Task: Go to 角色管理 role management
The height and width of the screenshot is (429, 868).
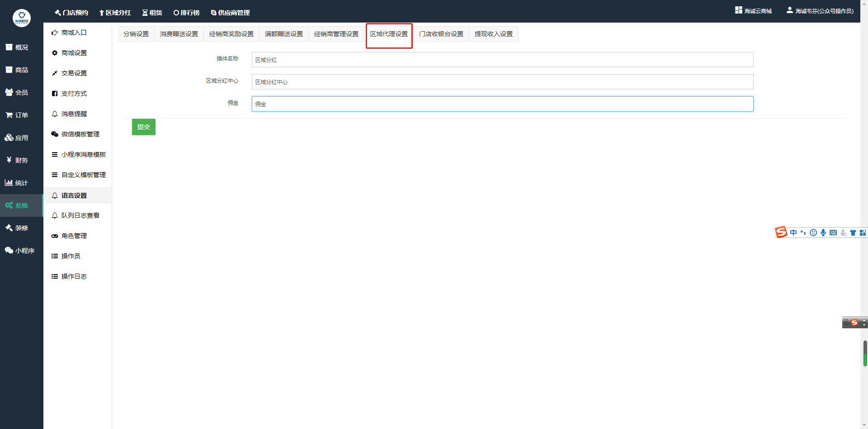Action: pos(69,236)
